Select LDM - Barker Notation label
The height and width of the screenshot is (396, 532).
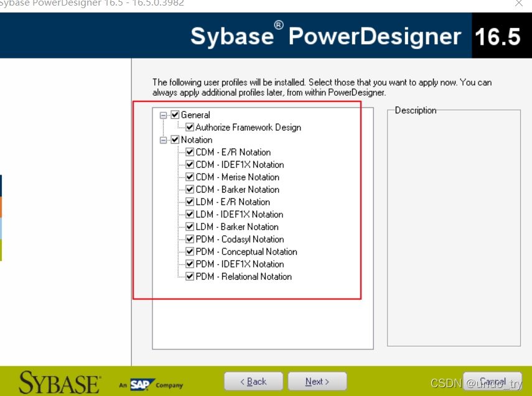click(237, 227)
